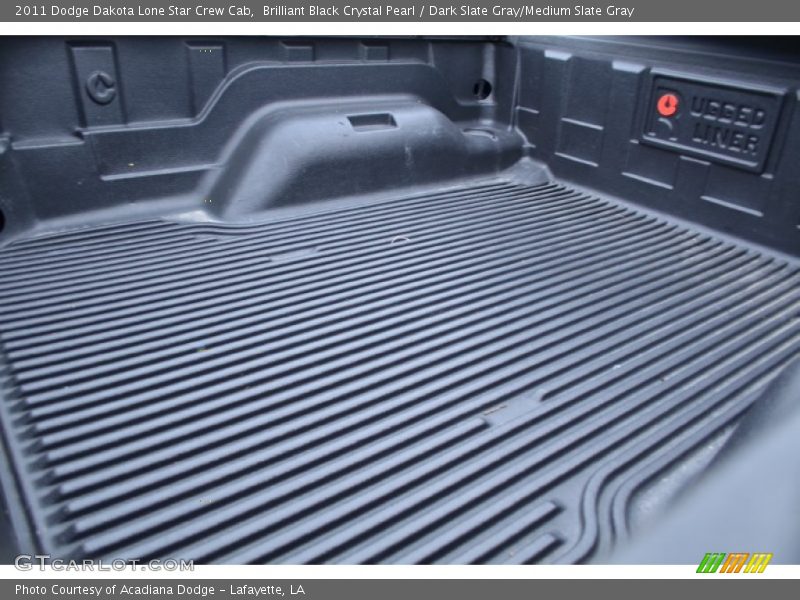Viewport: 800px width, 600px height.
Task: Click the vehicle title text '2011 Dodge Dakota Lone Star Crew Cab'
Action: (134, 11)
